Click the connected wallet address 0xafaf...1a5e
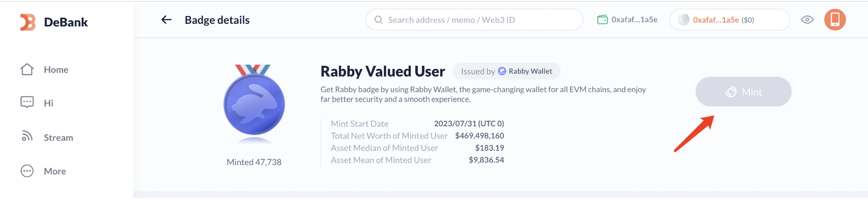This screenshot has height=204, width=868. click(634, 20)
